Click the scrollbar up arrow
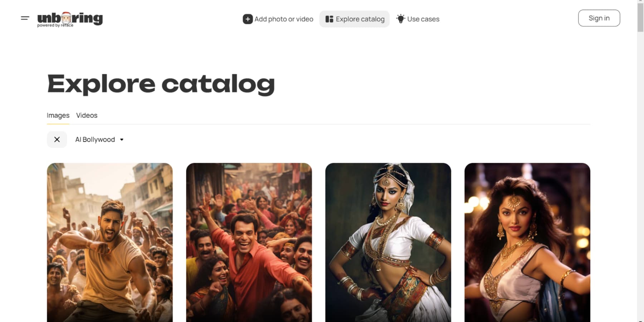 640,2
